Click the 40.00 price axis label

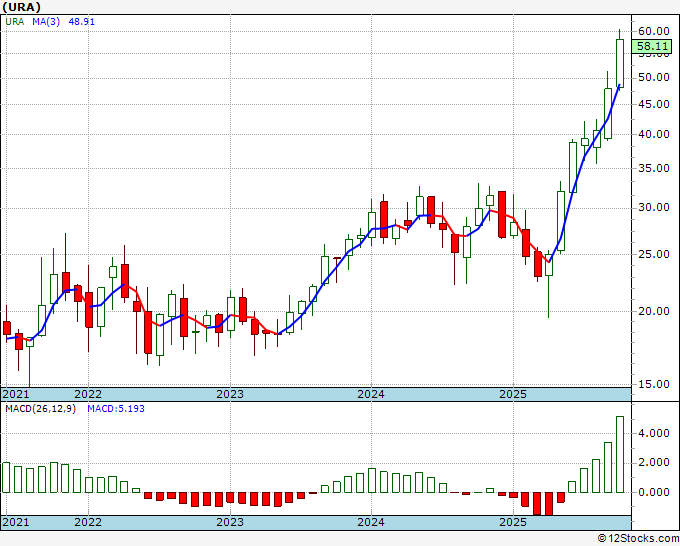pyautogui.click(x=654, y=134)
